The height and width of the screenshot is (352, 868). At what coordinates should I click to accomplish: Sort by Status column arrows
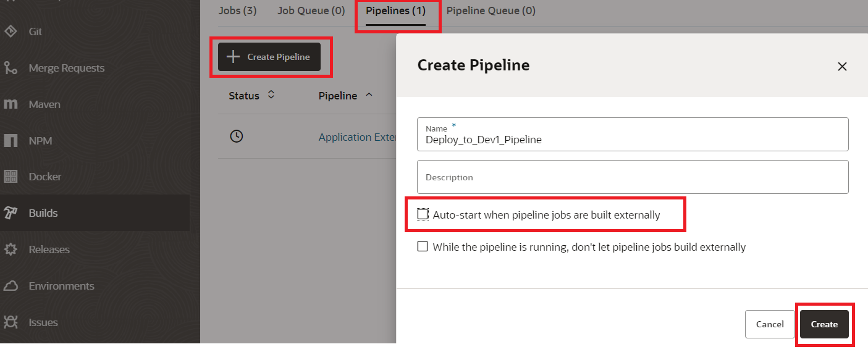(x=271, y=95)
